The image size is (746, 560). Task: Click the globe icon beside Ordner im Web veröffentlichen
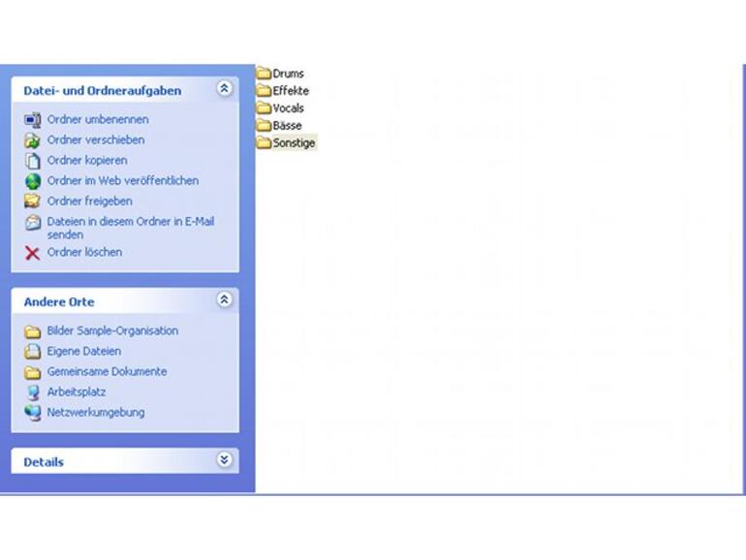[x=32, y=181]
